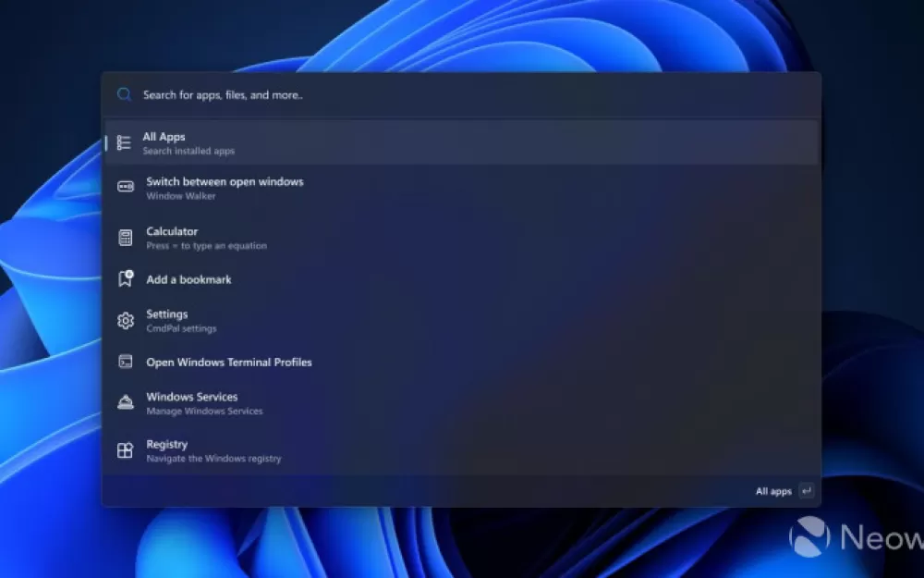Image resolution: width=924 pixels, height=578 pixels.
Task: Click 'Press = to type an equation'
Action: coord(207,245)
